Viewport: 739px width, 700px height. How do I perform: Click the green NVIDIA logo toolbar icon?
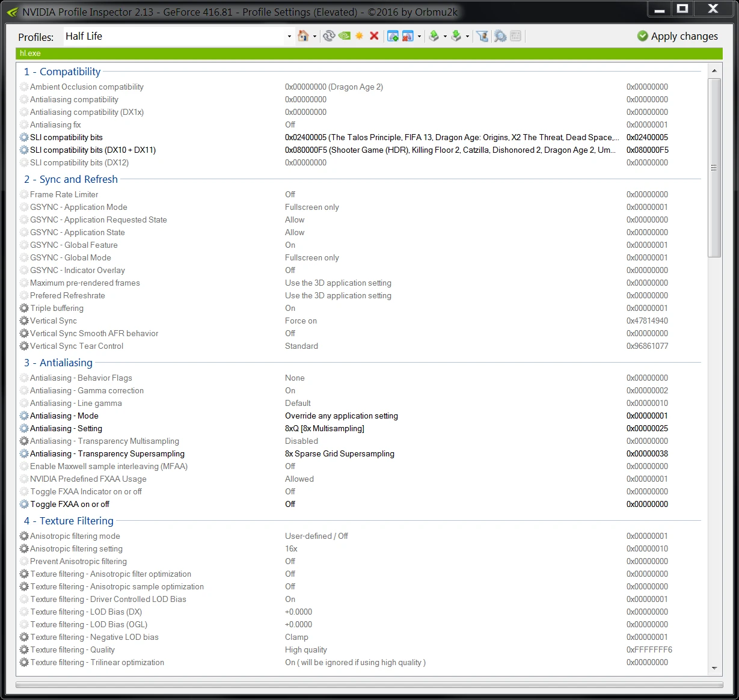[x=344, y=36]
